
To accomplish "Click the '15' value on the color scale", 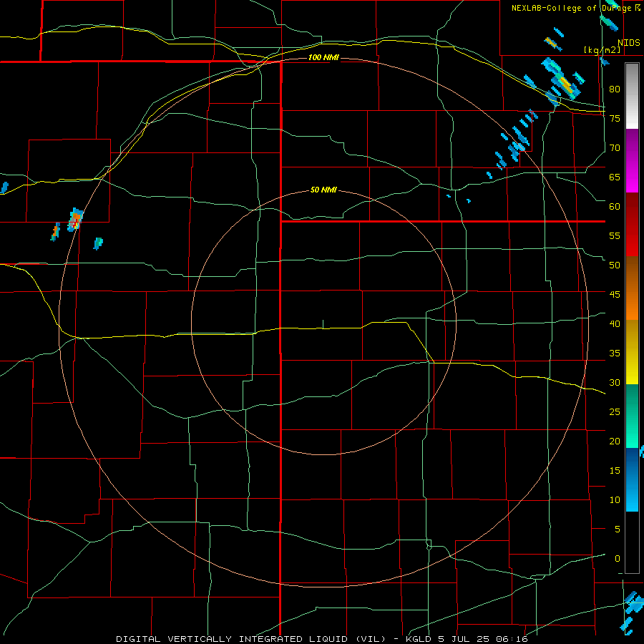I will (x=615, y=470).
